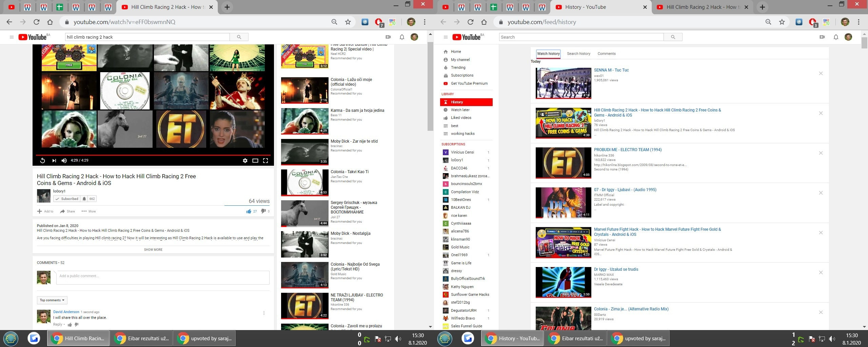Image resolution: width=868 pixels, height=347 pixels.
Task: Reload page in left browser window
Action: pos(36,22)
